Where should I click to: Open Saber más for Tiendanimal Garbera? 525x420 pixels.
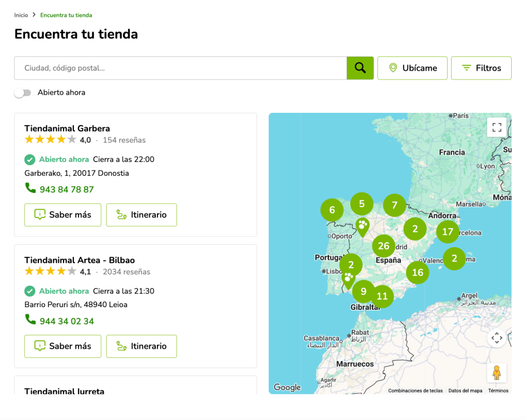pos(63,215)
